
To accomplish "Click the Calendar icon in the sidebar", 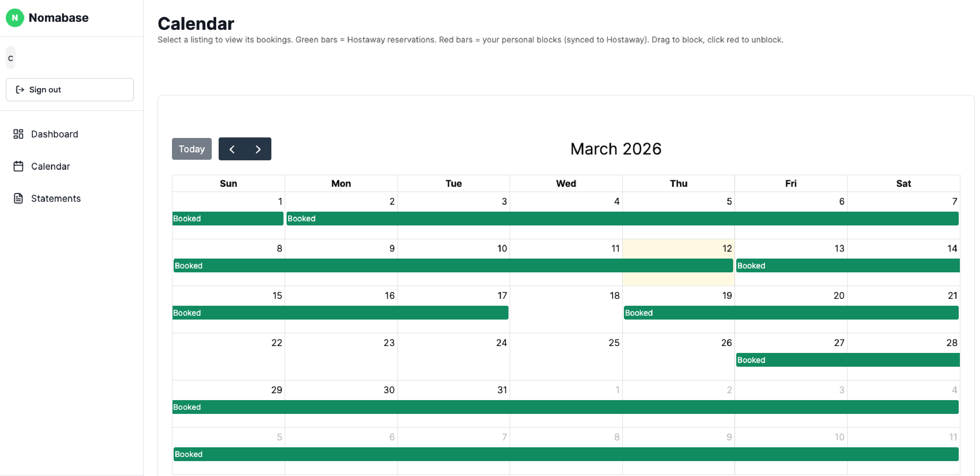I will click(x=18, y=166).
